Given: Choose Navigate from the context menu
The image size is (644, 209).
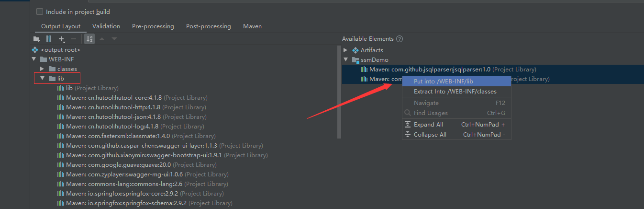Looking at the screenshot, I should (x=456, y=103).
